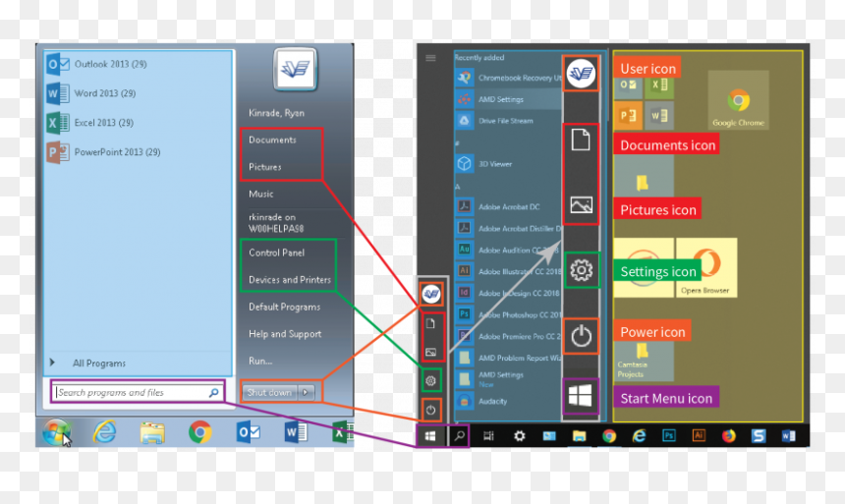This screenshot has height=504, width=845.
Task: Open Pictures in Windows 7 Start menu
Action: click(x=265, y=167)
